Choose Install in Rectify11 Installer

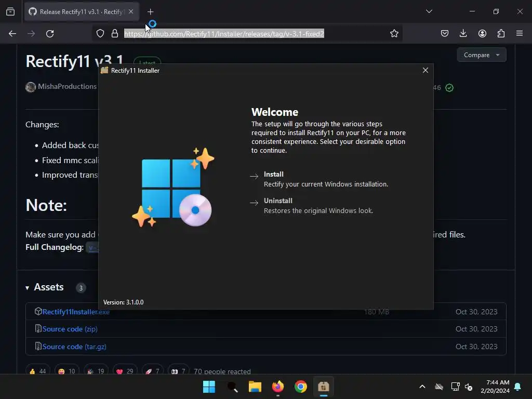coord(320,179)
